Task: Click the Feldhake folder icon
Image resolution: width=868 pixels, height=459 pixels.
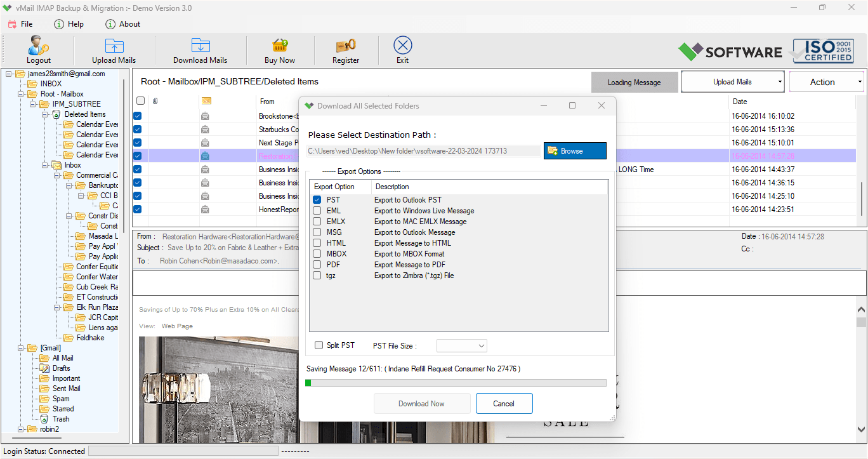Action: pos(69,338)
